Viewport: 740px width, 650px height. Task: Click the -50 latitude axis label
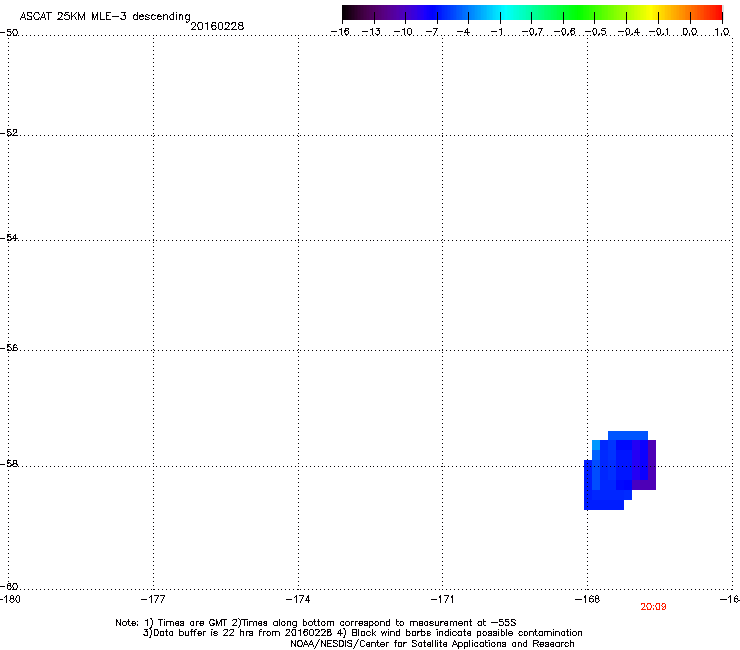pyautogui.click(x=9, y=33)
